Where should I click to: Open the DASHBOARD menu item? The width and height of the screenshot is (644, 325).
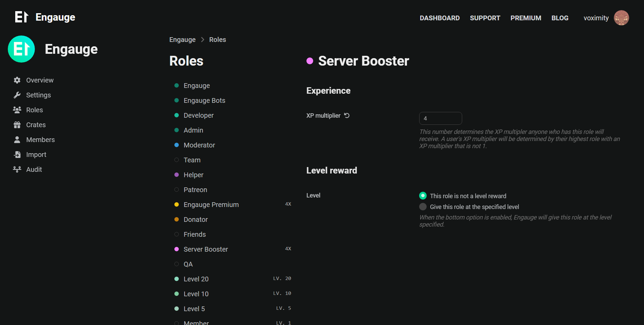(x=439, y=18)
